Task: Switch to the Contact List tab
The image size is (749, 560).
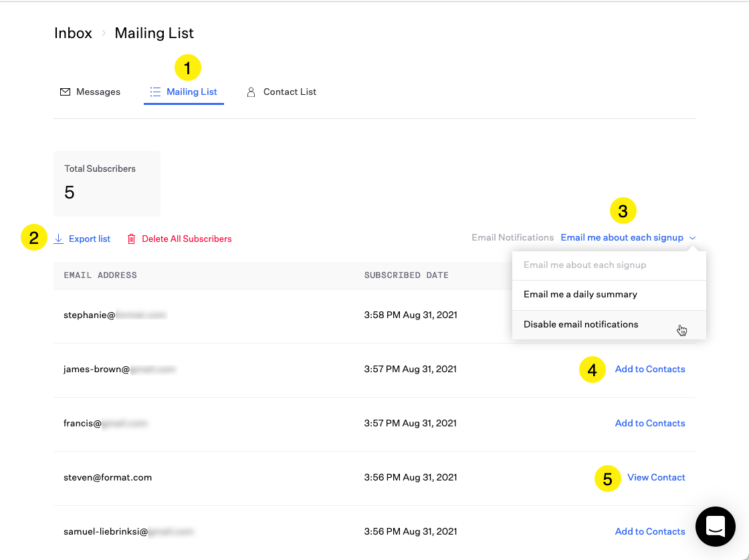Action: click(x=281, y=92)
